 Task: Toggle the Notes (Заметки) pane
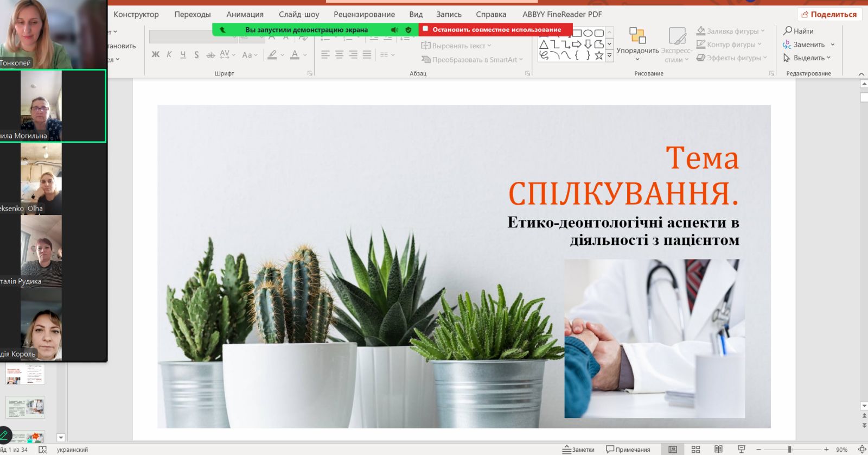coord(578,449)
